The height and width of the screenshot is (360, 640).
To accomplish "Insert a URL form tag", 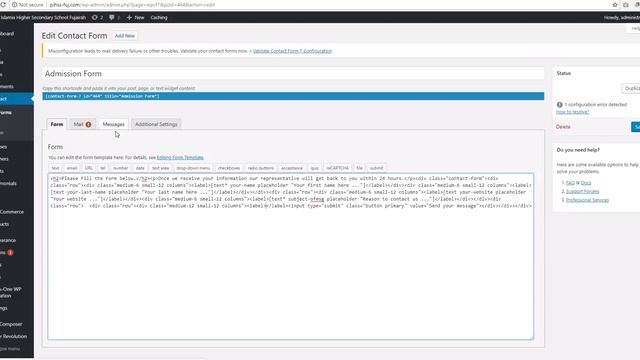I will tap(89, 168).
